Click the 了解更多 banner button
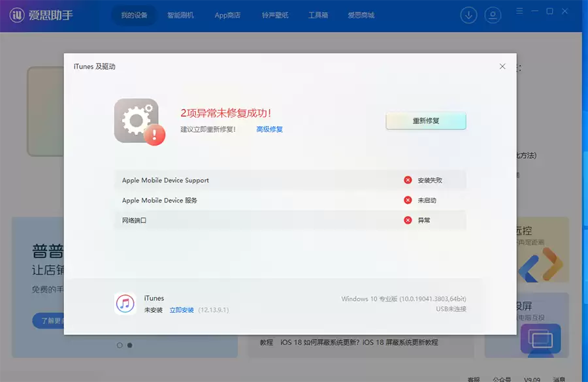The image size is (588, 382). coord(49,321)
